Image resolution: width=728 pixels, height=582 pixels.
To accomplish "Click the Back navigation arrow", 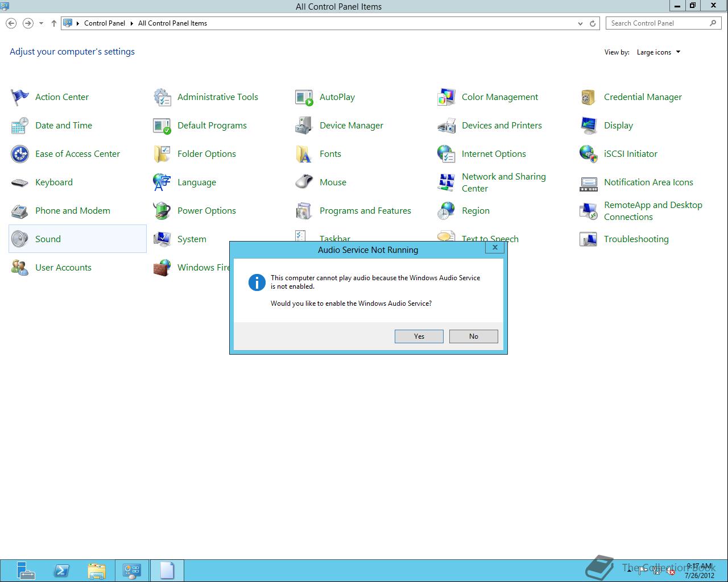I will click(11, 23).
